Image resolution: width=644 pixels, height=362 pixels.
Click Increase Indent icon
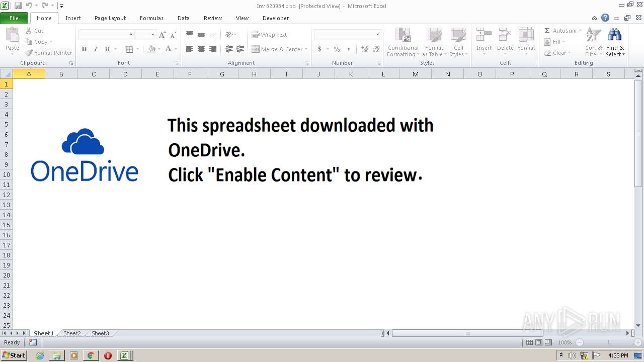coord(240,49)
